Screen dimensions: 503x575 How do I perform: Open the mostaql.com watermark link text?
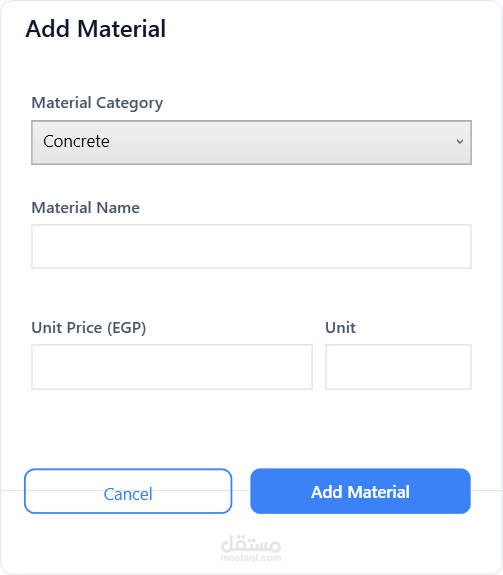coord(251,558)
